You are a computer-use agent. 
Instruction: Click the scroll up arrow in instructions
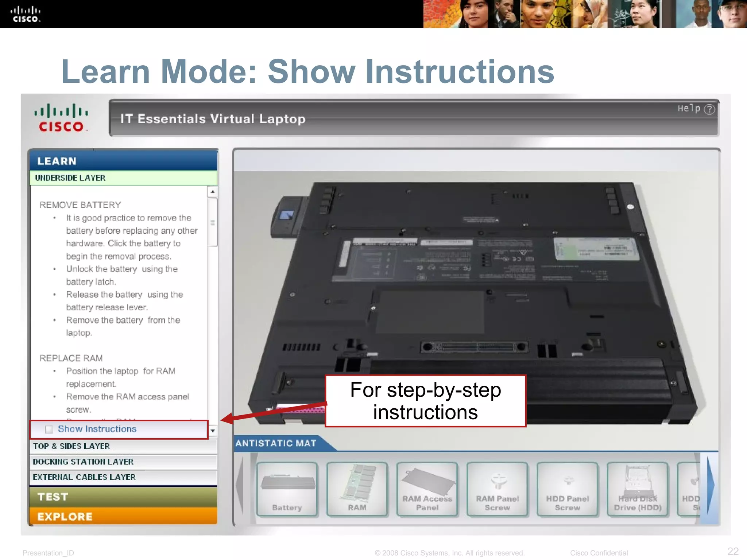tap(213, 192)
